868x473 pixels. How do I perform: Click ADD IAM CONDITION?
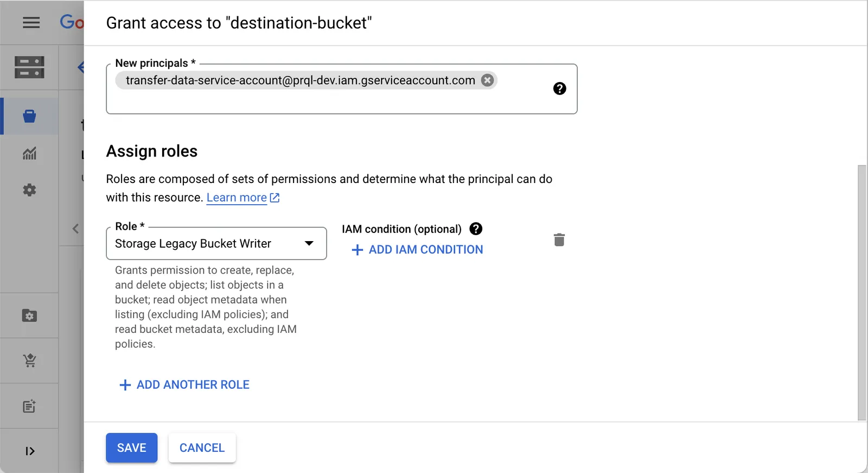[417, 250]
